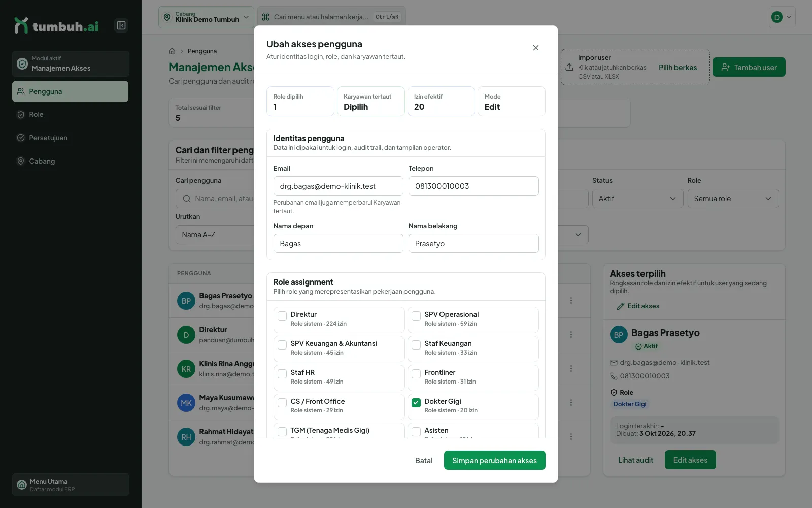Click the RH avatar in user list
Image resolution: width=812 pixels, height=508 pixels.
(186, 437)
